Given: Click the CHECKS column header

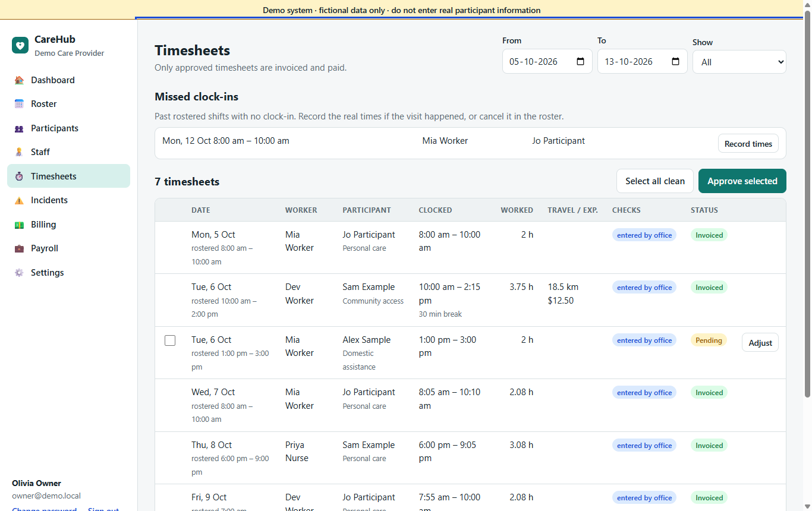Looking at the screenshot, I should tap(627, 210).
